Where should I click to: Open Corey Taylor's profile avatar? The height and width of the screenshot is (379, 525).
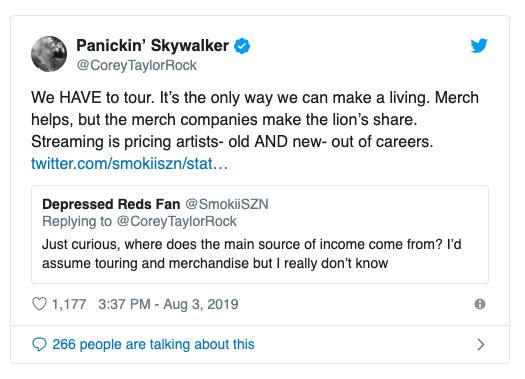pos(49,54)
